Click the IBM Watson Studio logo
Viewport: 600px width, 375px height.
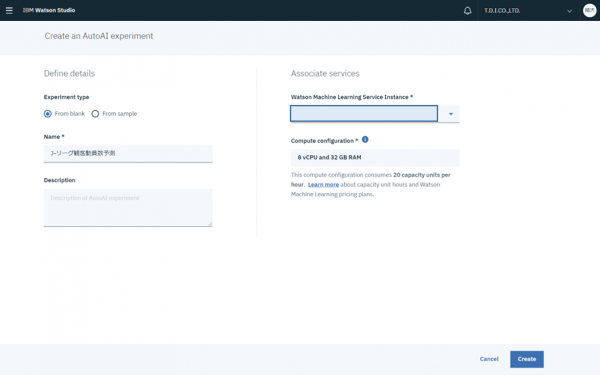(49, 10)
